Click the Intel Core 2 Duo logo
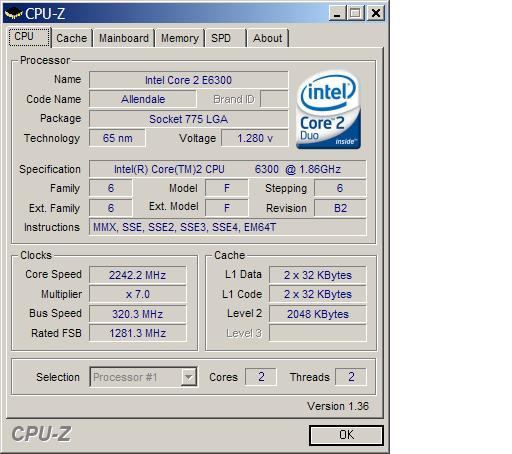The width and height of the screenshot is (512, 454). point(329,110)
